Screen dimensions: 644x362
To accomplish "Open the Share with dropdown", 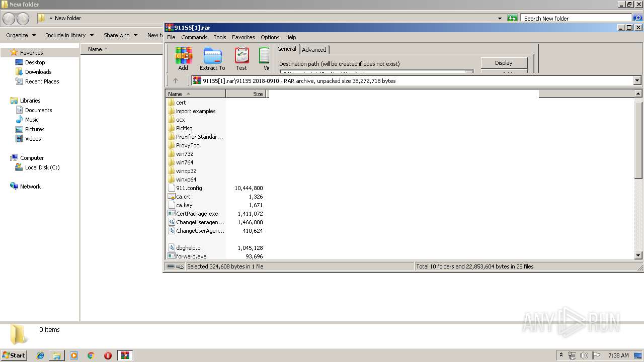I will tap(120, 35).
